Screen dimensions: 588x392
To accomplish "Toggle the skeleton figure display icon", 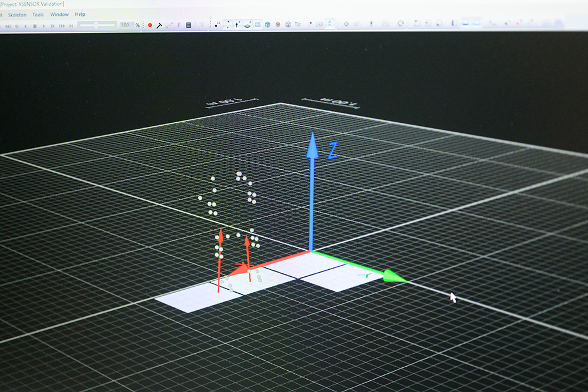I will [x=330, y=24].
